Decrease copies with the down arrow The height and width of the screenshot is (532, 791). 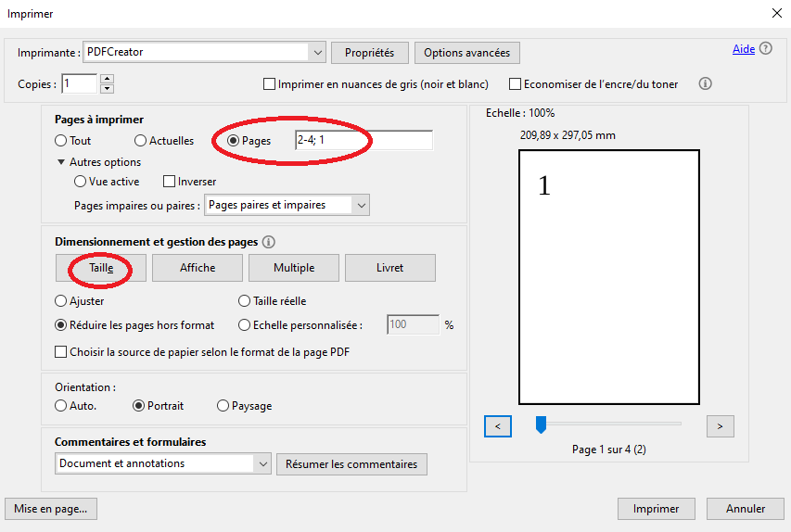tap(107, 89)
